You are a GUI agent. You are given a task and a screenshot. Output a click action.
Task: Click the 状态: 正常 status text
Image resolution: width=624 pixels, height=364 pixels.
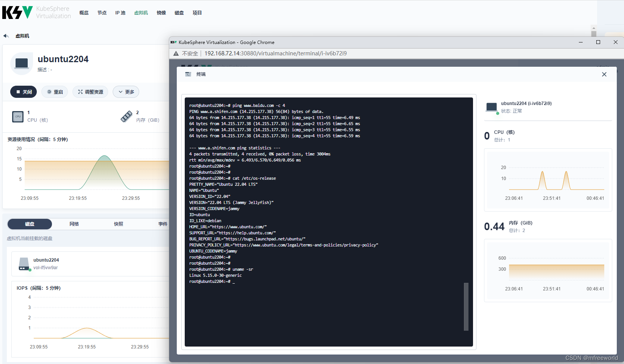coord(511,111)
